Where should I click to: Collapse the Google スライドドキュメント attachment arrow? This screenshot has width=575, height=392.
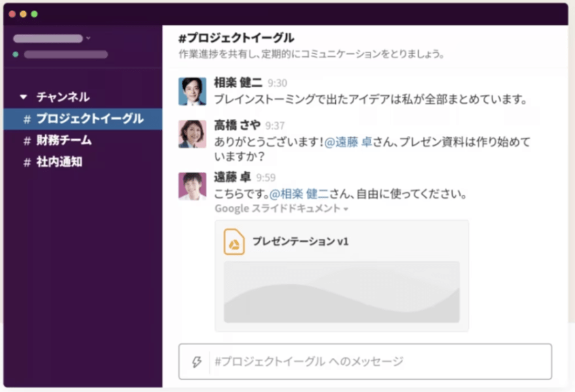pyautogui.click(x=346, y=209)
